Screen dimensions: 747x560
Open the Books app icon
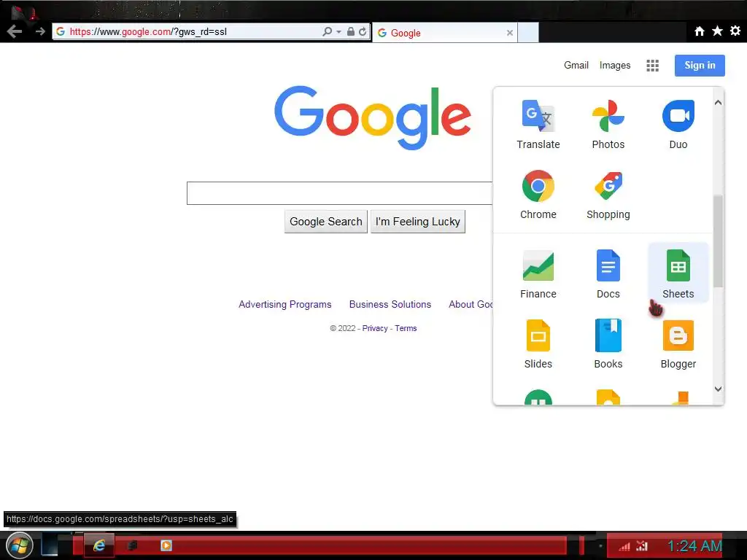click(608, 335)
